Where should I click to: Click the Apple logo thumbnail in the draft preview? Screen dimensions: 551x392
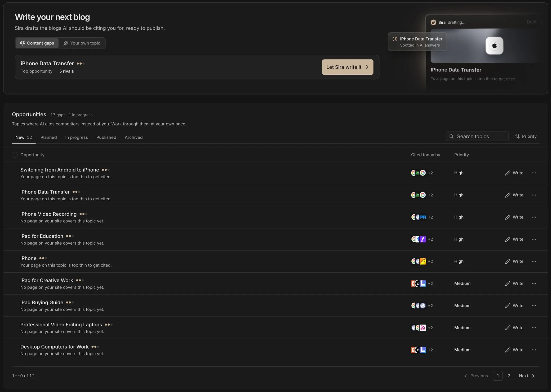pyautogui.click(x=494, y=46)
